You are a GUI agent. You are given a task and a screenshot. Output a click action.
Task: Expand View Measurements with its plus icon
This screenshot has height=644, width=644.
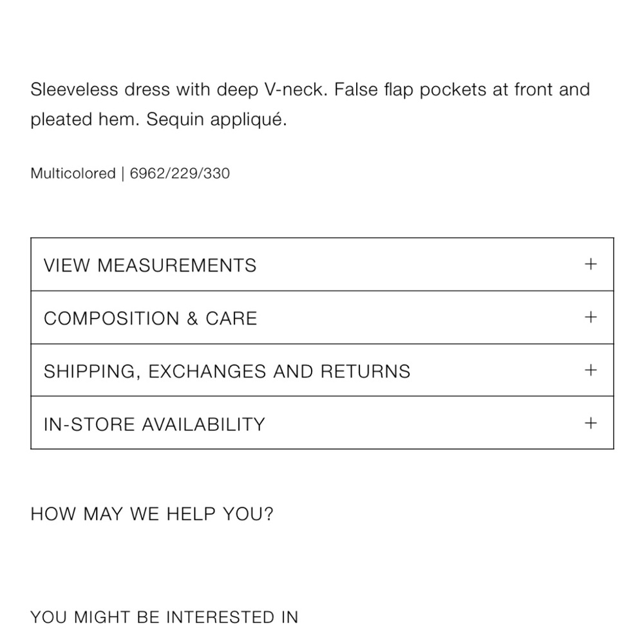[x=590, y=264]
